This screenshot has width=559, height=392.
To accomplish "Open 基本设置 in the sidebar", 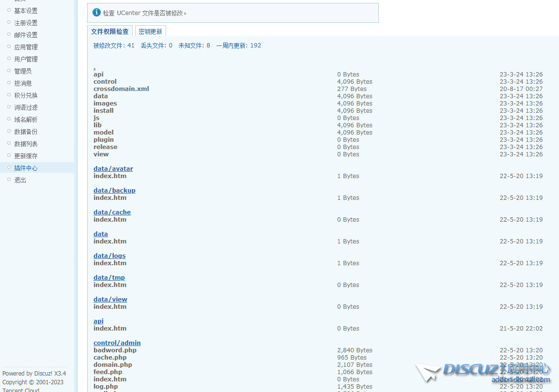I will [26, 11].
